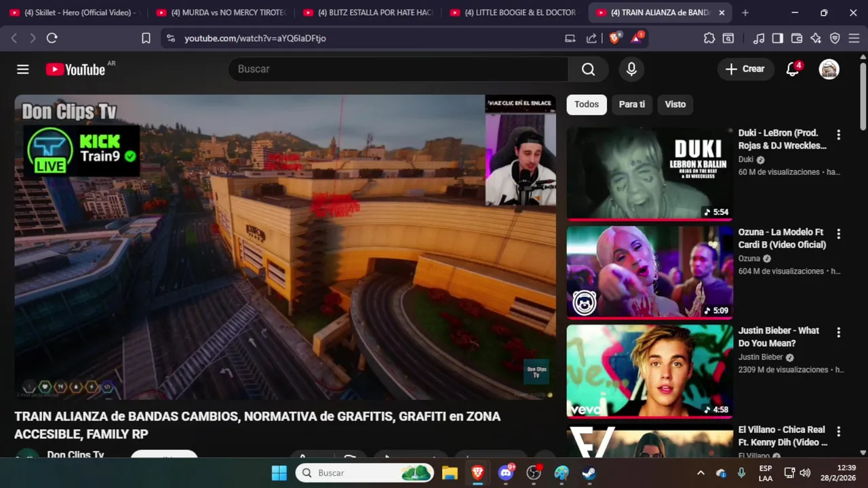
Task: Start voice search with microphone icon
Action: coord(631,69)
